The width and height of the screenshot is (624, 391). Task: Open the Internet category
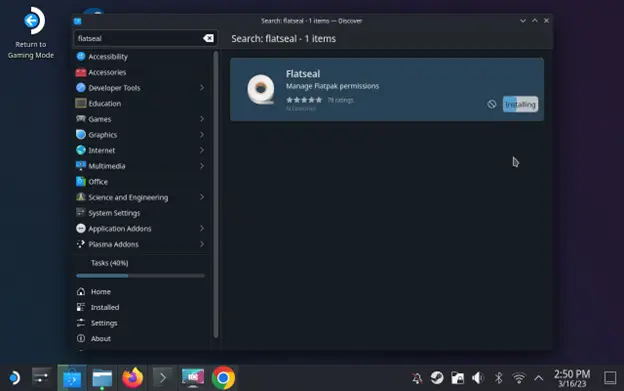click(x=141, y=150)
